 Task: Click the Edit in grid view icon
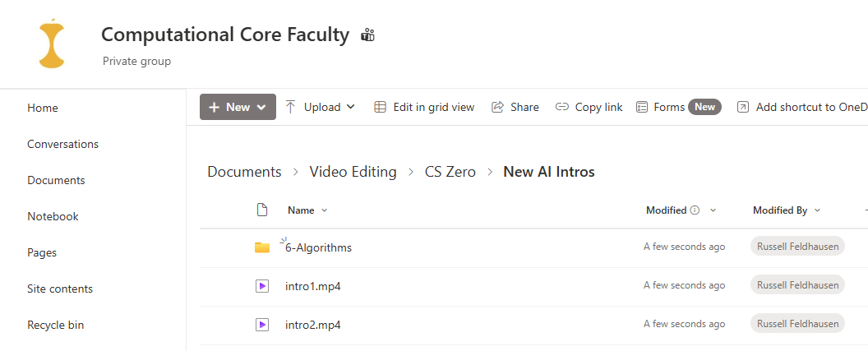pos(380,107)
